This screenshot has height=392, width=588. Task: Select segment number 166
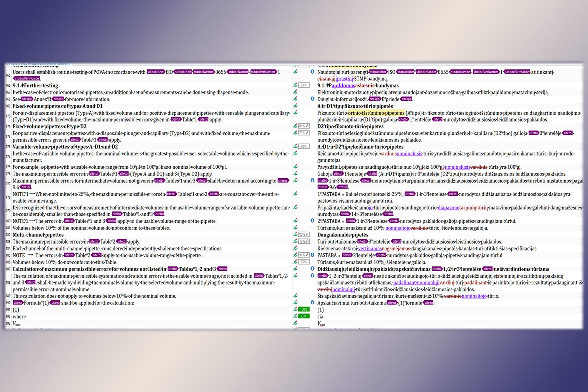[8, 86]
